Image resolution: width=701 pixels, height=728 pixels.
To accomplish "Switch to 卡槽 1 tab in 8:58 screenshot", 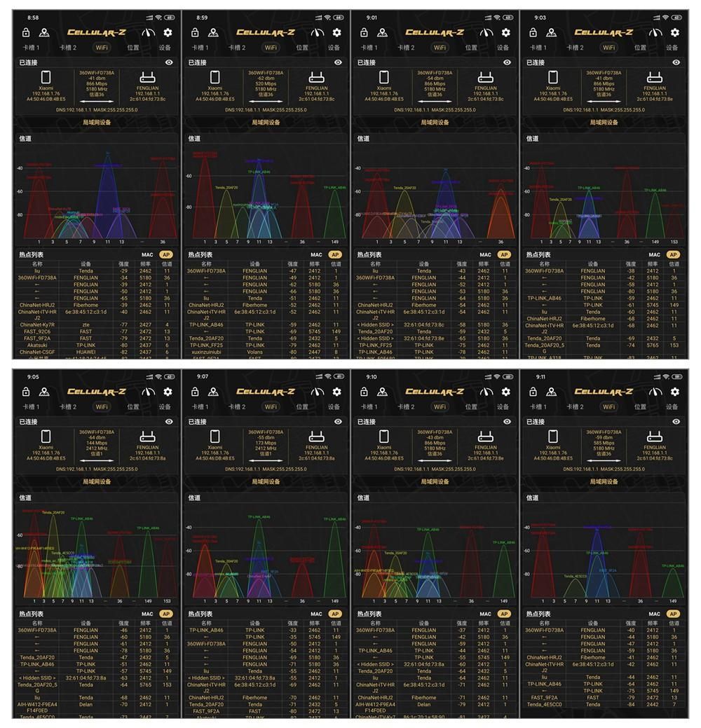I will [31, 48].
